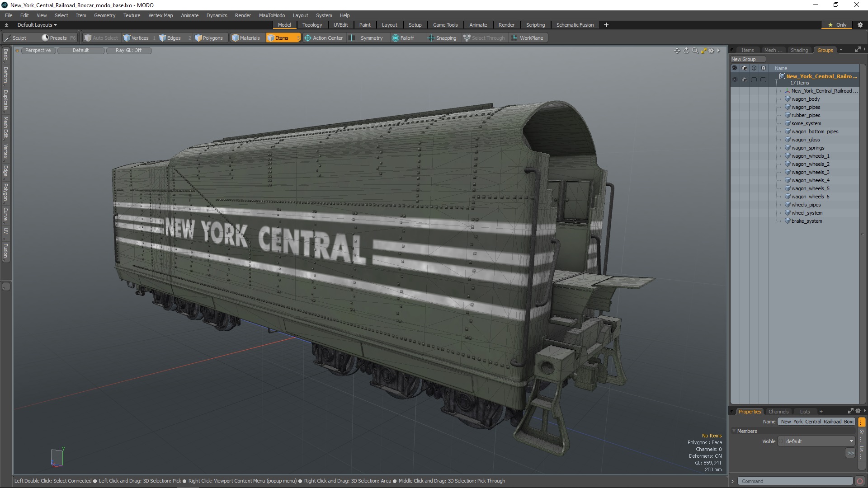Open the WorkPlane menu
This screenshot has width=868, height=488.
(528, 38)
